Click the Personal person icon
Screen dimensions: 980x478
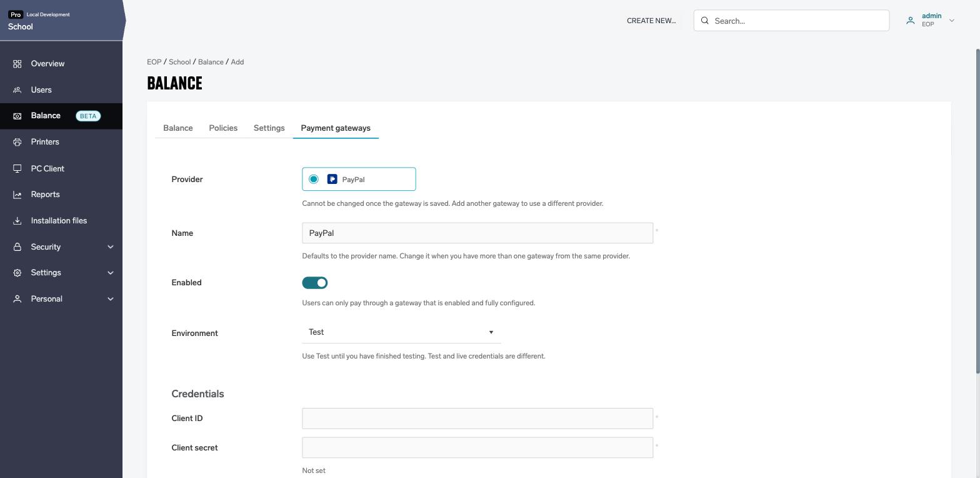17,299
